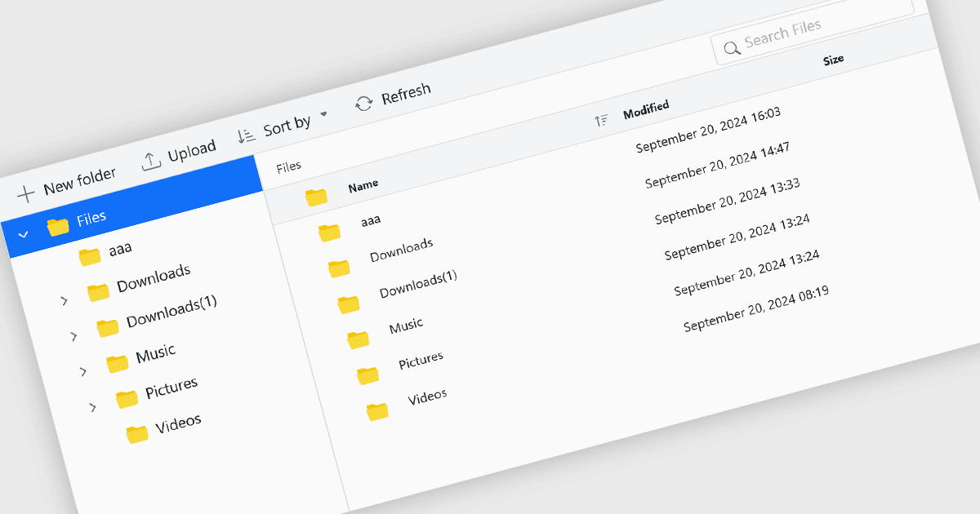The height and width of the screenshot is (514, 980).
Task: Select the Music row name in file list
Action: tap(406, 326)
